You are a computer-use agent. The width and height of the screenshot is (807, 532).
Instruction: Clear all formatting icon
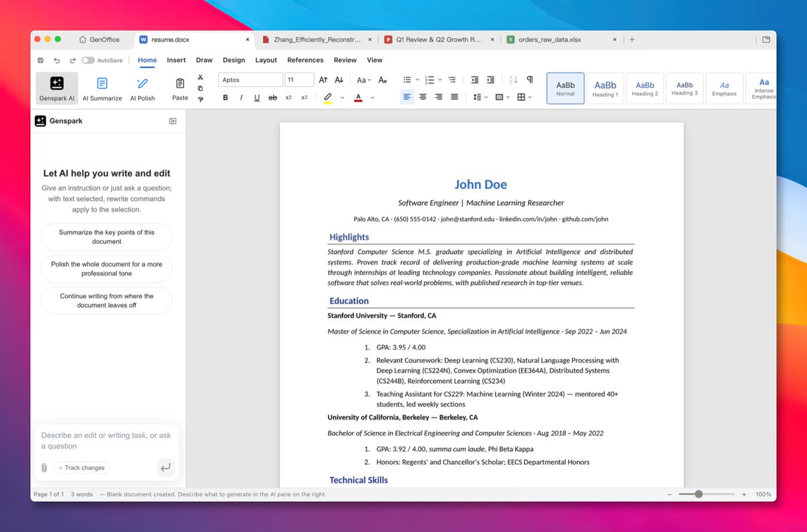point(383,79)
